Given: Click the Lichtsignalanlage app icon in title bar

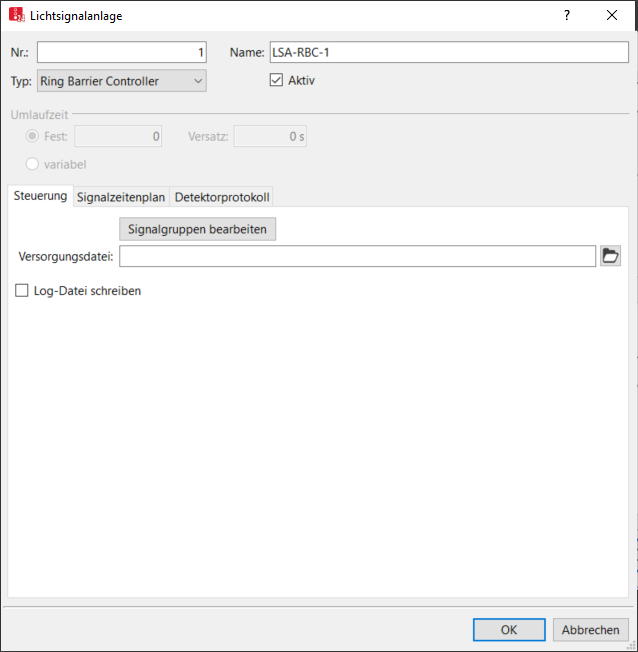Looking at the screenshot, I should (17, 15).
